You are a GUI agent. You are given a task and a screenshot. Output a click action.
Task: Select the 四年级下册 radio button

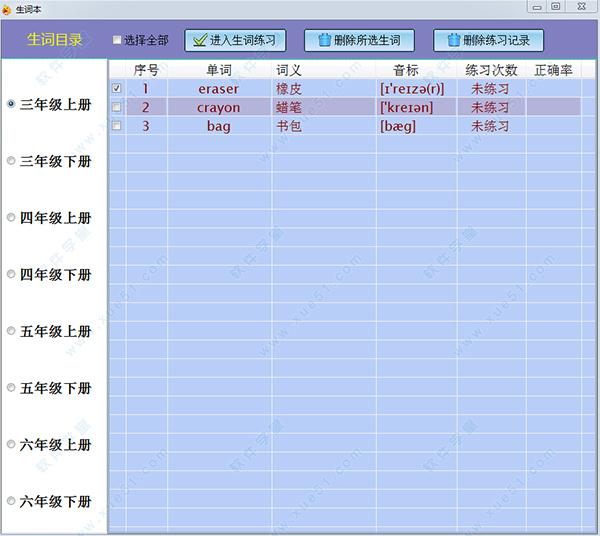11,274
